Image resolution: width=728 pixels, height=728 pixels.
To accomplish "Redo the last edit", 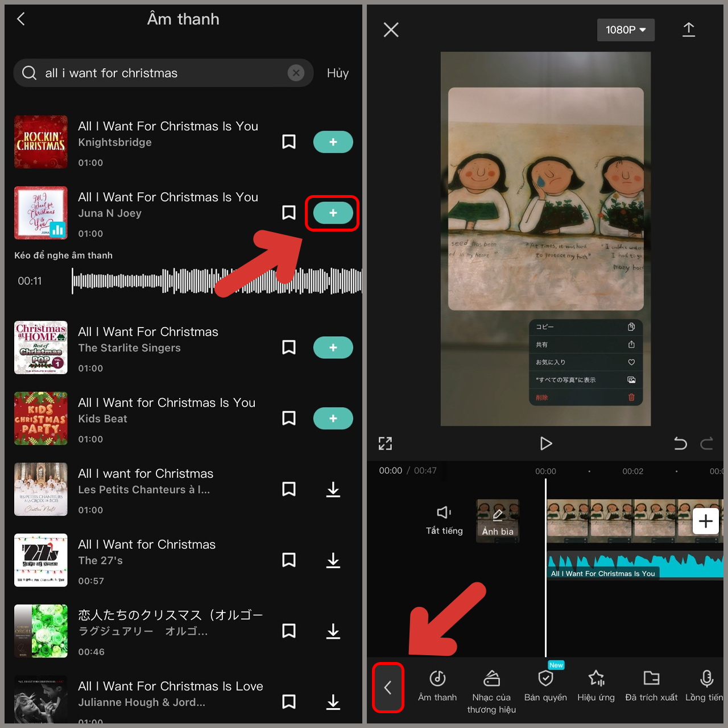I will (x=706, y=444).
